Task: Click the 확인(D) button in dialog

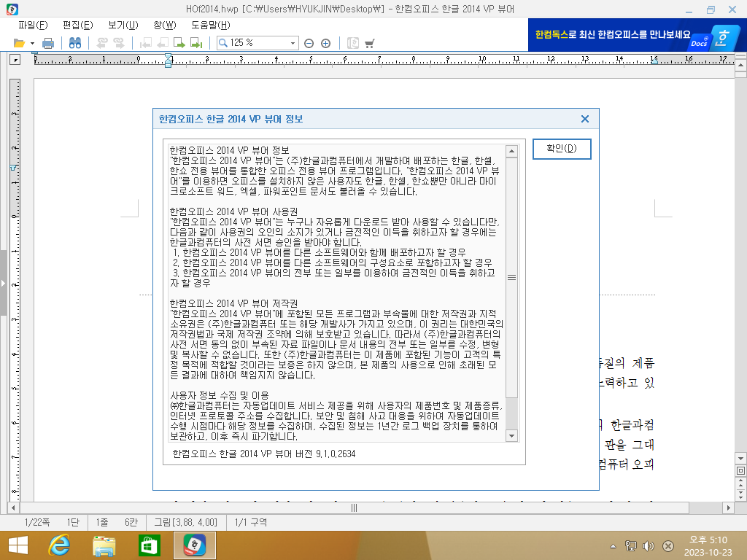Action: coord(562,149)
